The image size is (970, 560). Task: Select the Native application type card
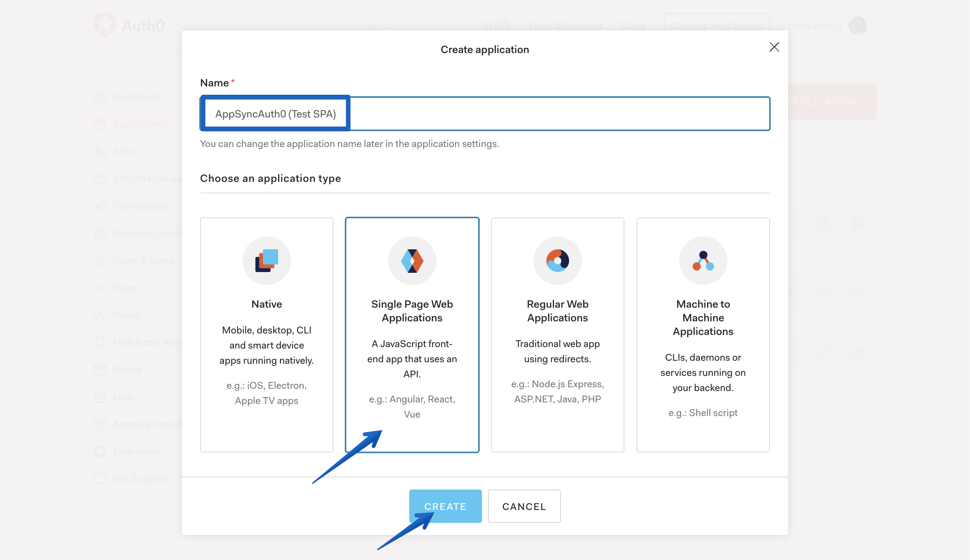click(x=266, y=335)
